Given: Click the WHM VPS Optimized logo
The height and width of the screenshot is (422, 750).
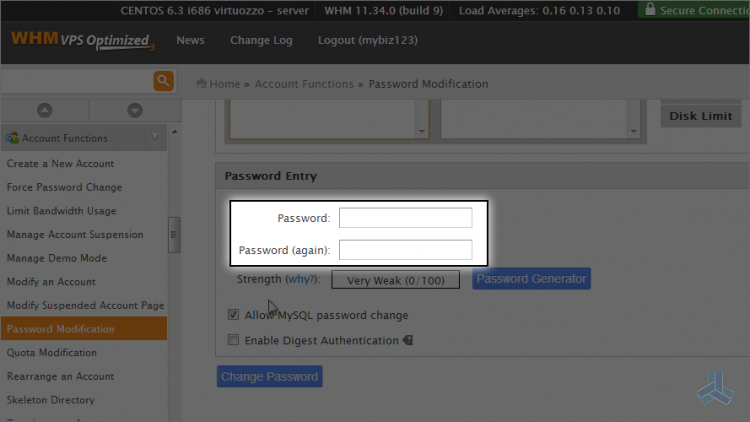Looking at the screenshot, I should (83, 41).
